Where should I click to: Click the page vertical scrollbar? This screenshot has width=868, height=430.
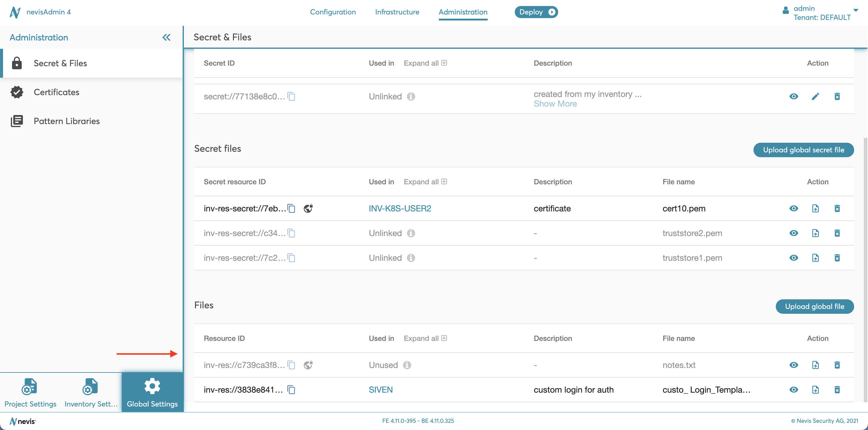[865, 270]
